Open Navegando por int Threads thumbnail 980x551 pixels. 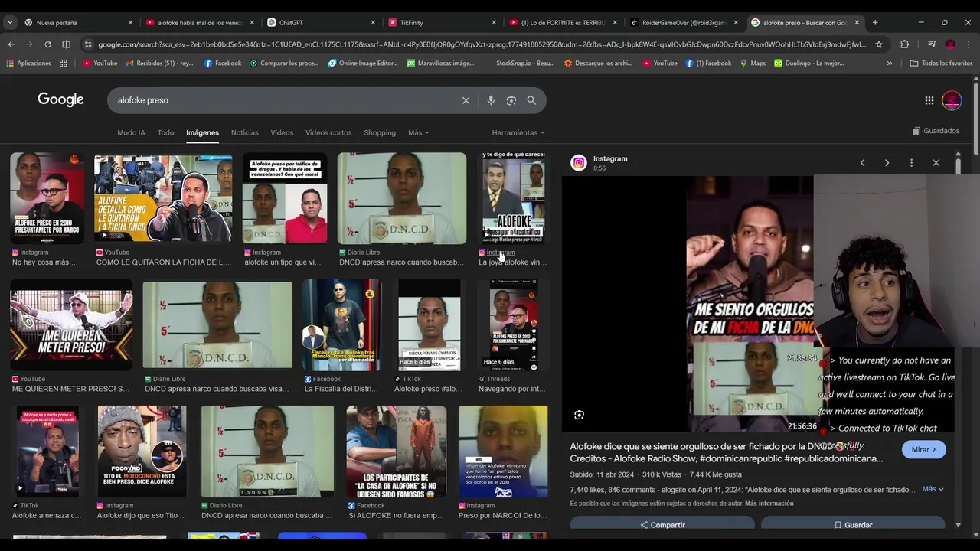click(x=514, y=325)
